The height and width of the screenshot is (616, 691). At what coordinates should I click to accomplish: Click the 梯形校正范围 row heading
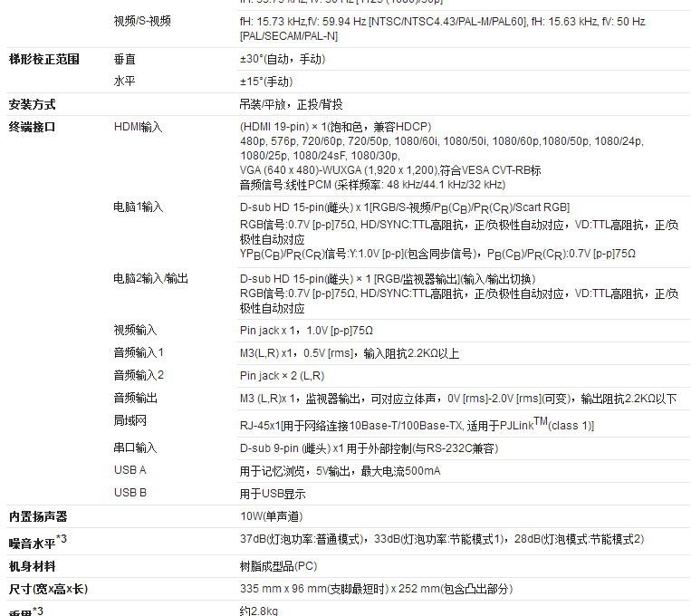pyautogui.click(x=44, y=59)
